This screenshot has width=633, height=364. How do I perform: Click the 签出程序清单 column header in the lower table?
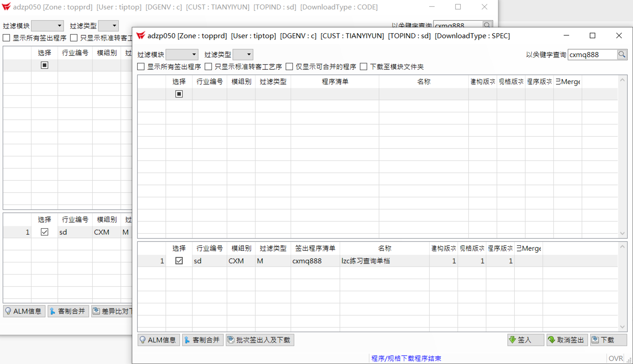[315, 248]
